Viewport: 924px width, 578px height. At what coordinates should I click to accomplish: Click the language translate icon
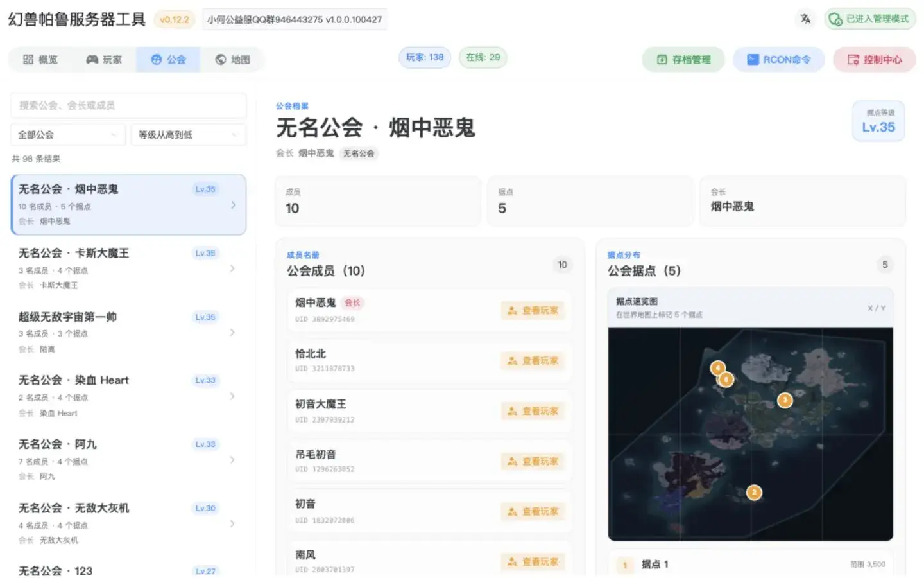[805, 19]
